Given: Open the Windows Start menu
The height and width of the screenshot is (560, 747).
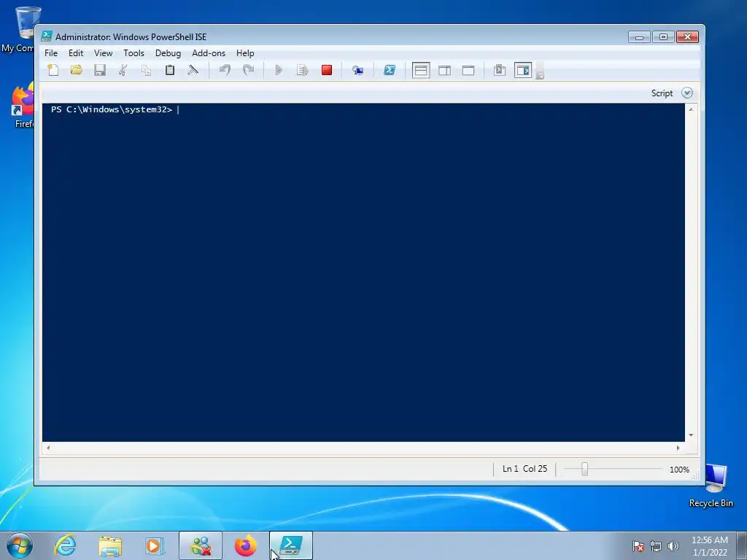Looking at the screenshot, I should (20, 545).
